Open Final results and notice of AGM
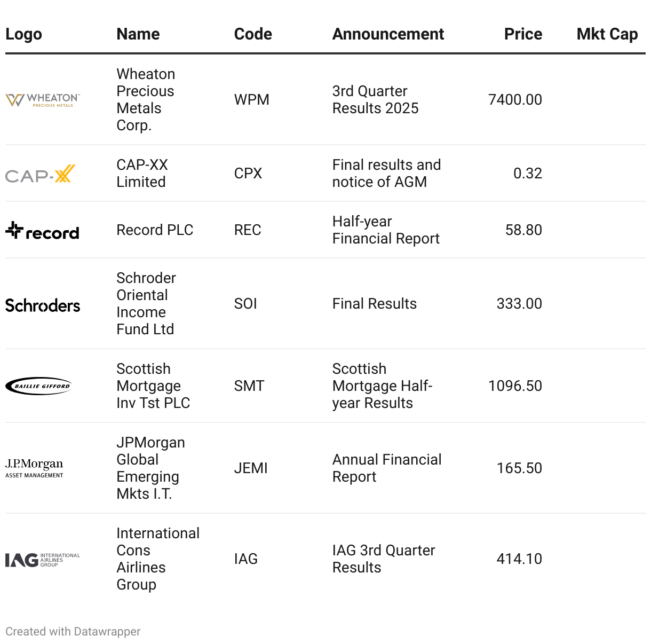The image size is (651, 644). click(386, 174)
